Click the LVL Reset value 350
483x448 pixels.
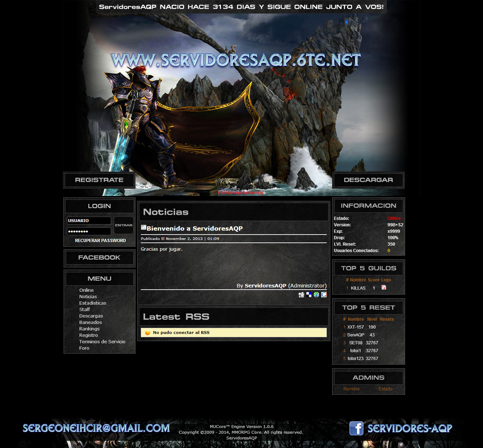click(391, 244)
